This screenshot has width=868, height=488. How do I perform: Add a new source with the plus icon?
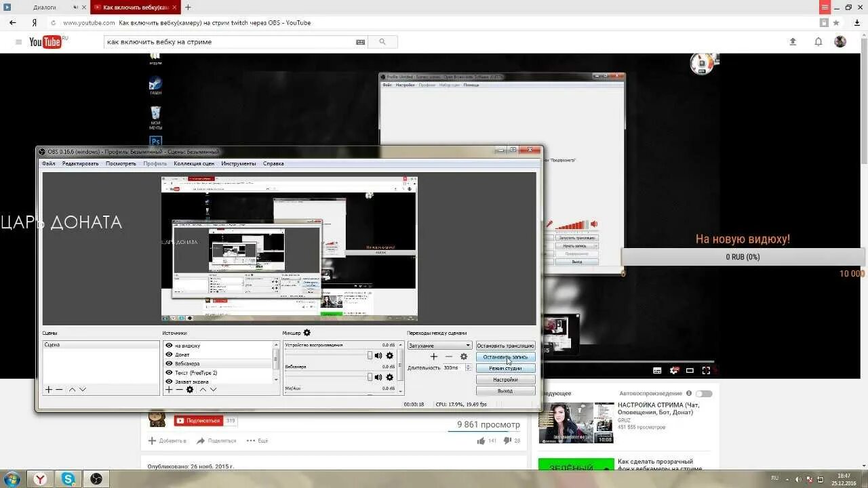tap(169, 390)
